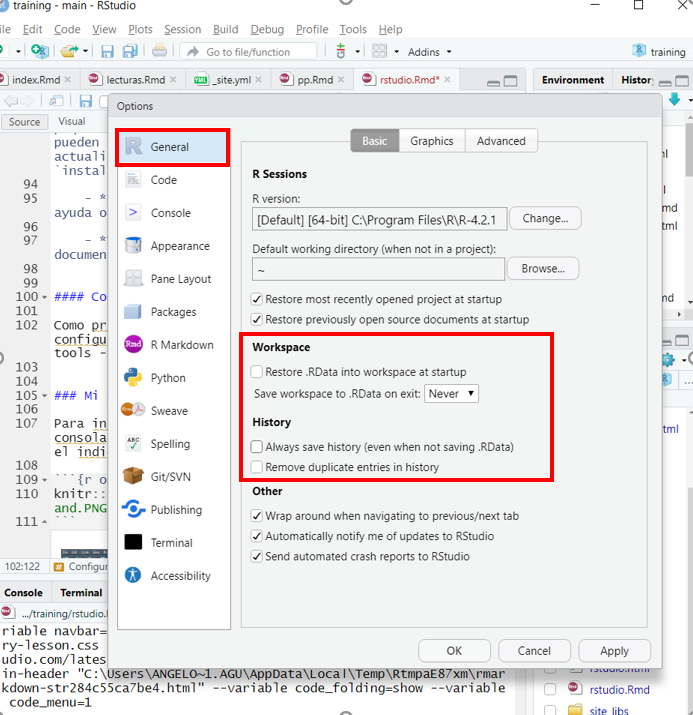Open the Tools menu
Screen dimensions: 693x715
click(353, 29)
